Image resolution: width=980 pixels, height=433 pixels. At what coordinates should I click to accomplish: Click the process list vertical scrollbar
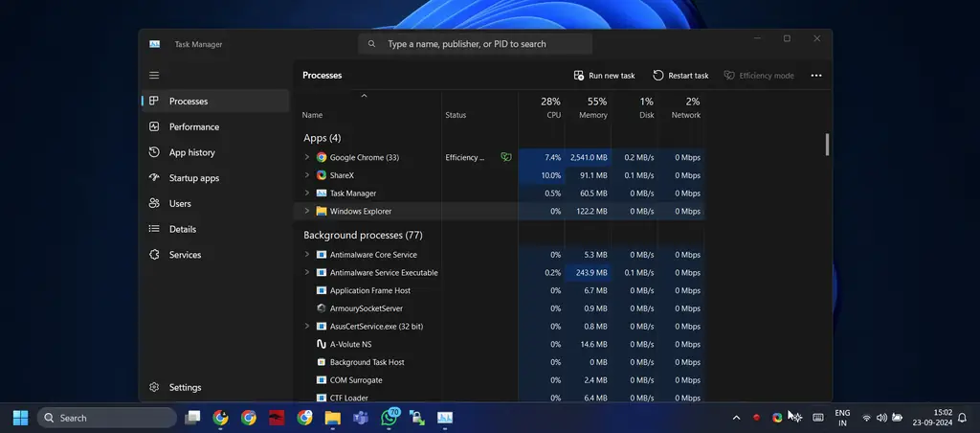pyautogui.click(x=827, y=144)
